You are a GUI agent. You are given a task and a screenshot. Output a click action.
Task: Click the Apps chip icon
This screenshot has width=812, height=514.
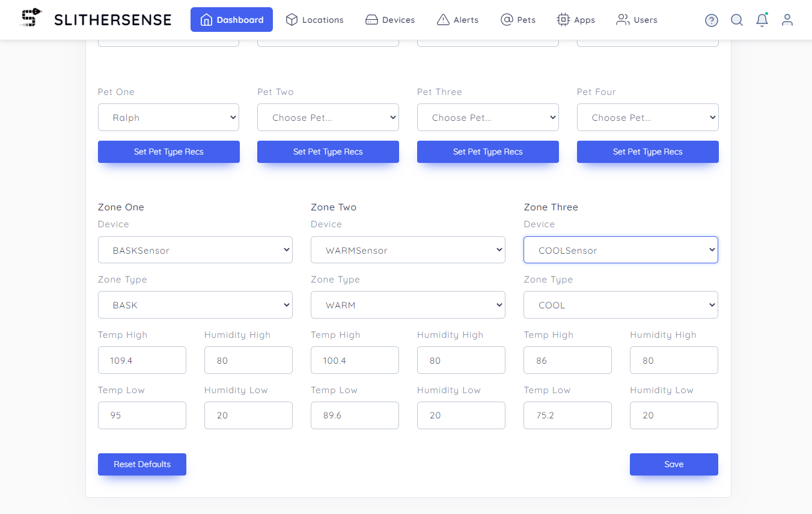tap(563, 20)
